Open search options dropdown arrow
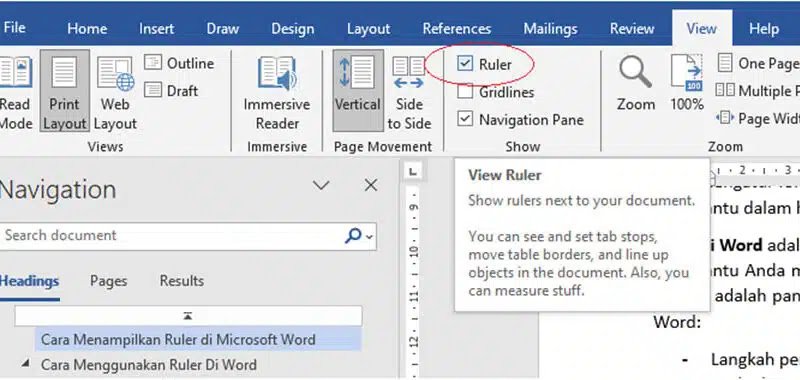The height and width of the screenshot is (380, 800). pos(369,236)
